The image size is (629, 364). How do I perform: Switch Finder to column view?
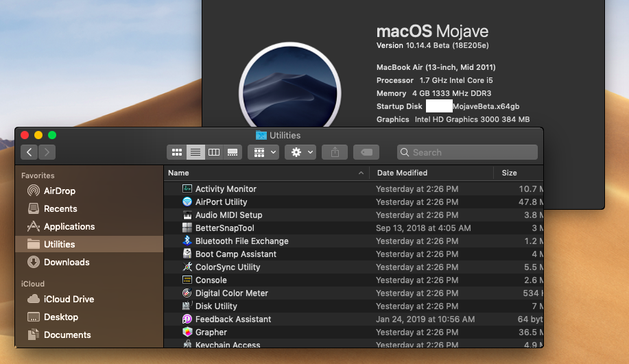[214, 152]
